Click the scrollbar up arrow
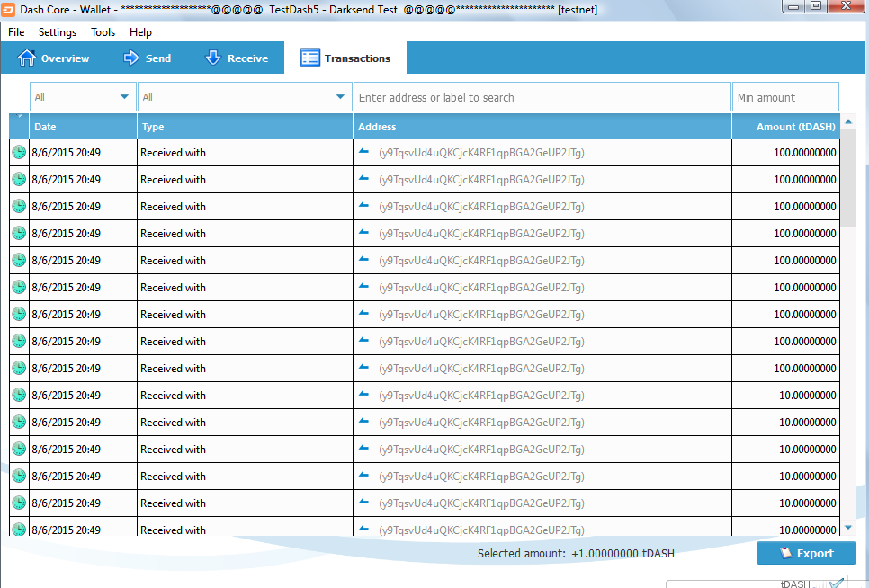This screenshot has width=869, height=588. 848,121
